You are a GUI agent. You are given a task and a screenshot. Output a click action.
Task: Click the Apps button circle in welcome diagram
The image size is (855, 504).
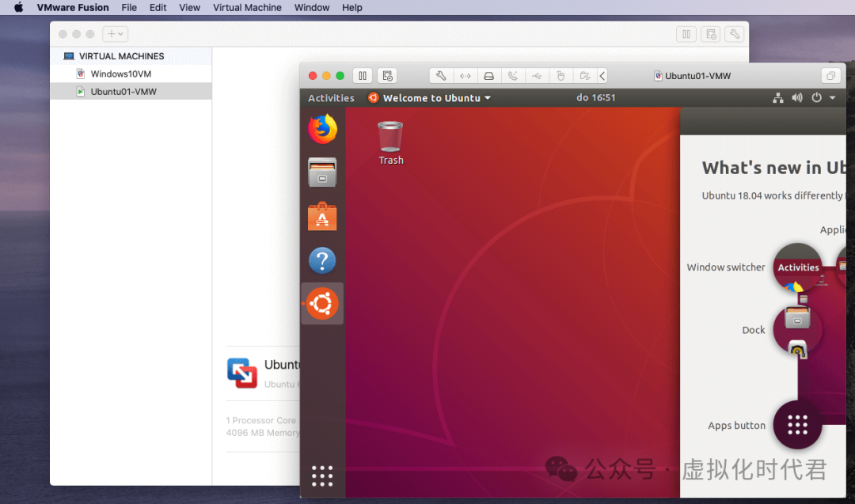click(798, 425)
